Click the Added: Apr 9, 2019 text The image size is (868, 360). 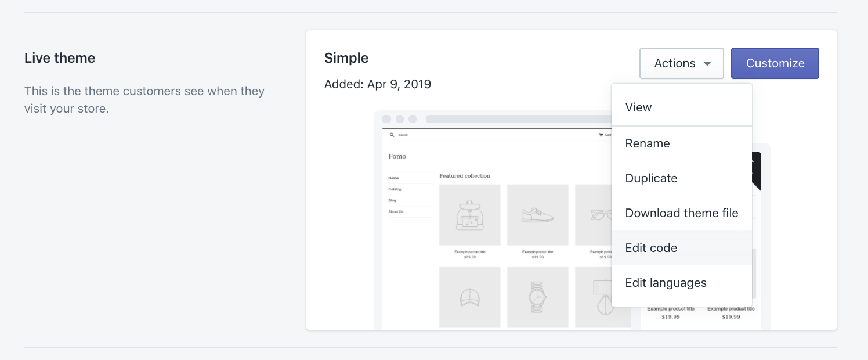click(x=378, y=84)
